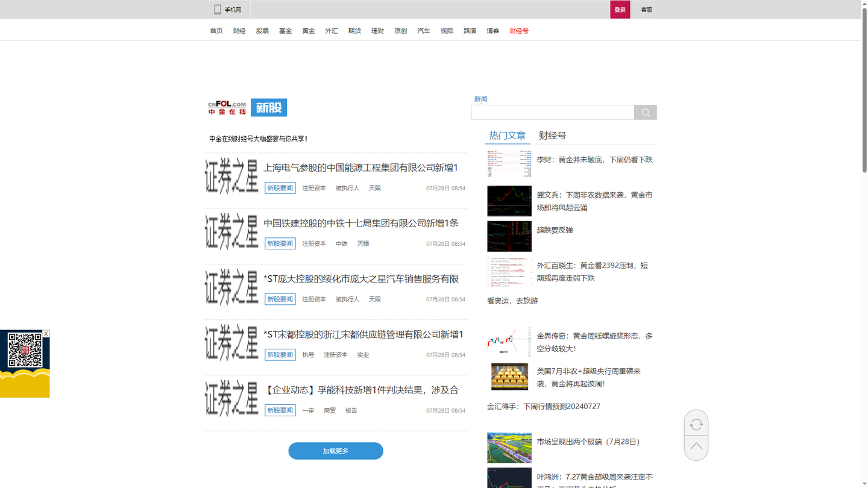
Task: Switch to the 热门文章 tab
Action: tap(508, 136)
